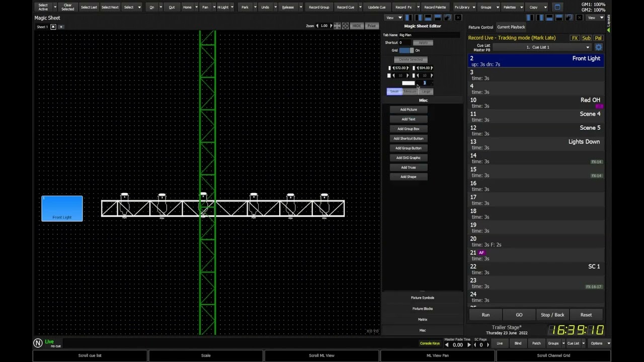644x362 pixels.
Task: Dock Magic Sheet pane to bottom half icon
Action: point(428,18)
